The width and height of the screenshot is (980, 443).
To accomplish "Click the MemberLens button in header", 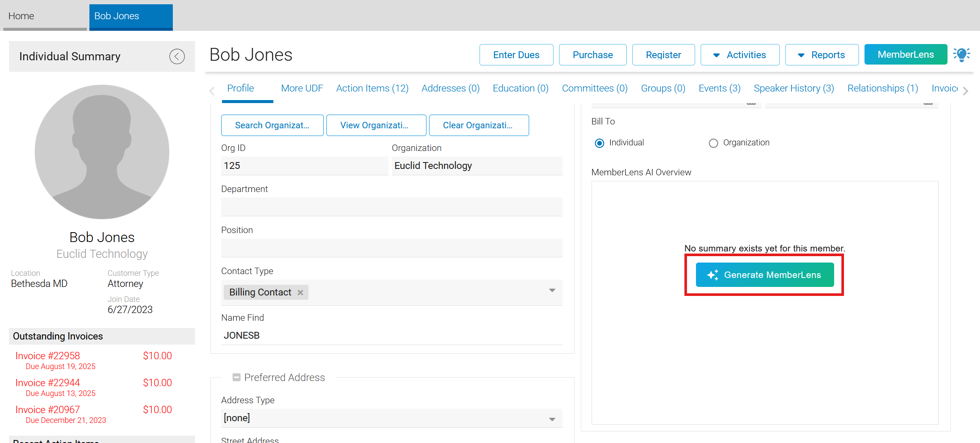I will (906, 54).
